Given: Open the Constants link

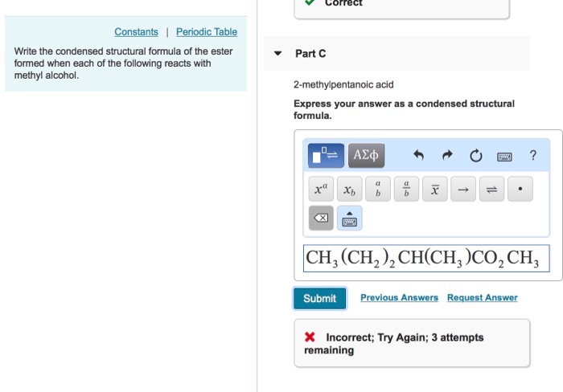Looking at the screenshot, I should [x=136, y=32].
